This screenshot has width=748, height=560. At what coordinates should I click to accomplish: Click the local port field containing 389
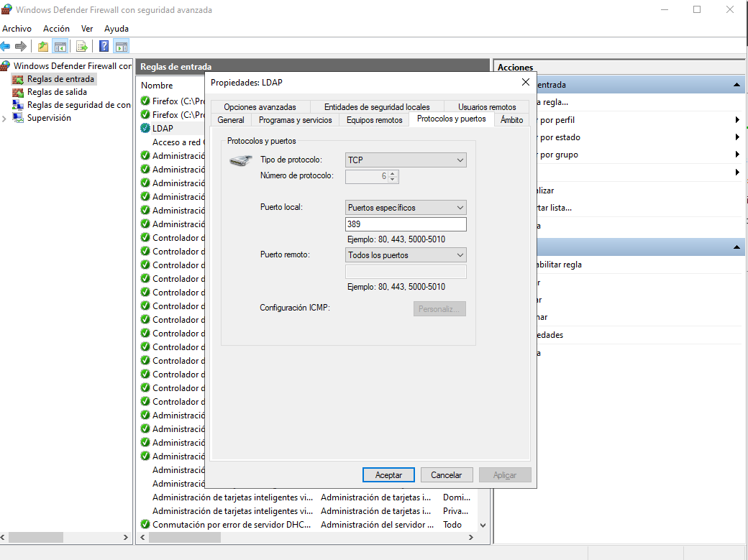pos(406,224)
